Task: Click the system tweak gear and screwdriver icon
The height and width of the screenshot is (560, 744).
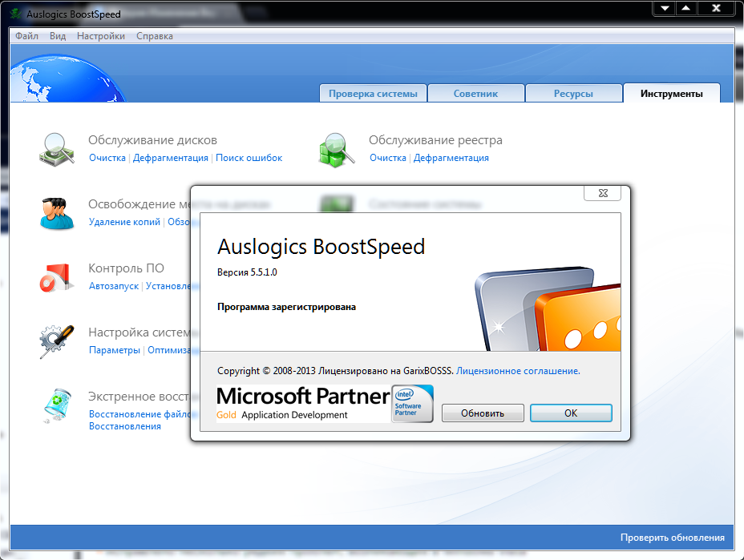Action: (x=57, y=341)
